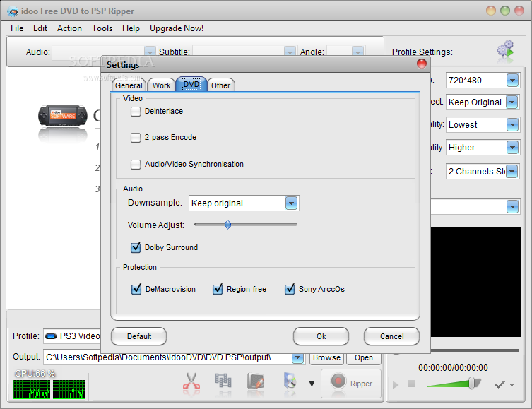Expand the Higher quality dropdown

pos(512,148)
